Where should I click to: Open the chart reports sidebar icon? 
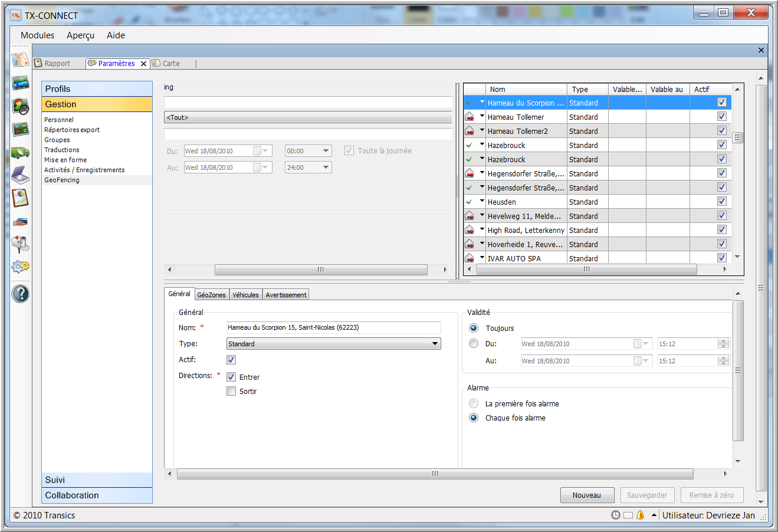(x=20, y=198)
